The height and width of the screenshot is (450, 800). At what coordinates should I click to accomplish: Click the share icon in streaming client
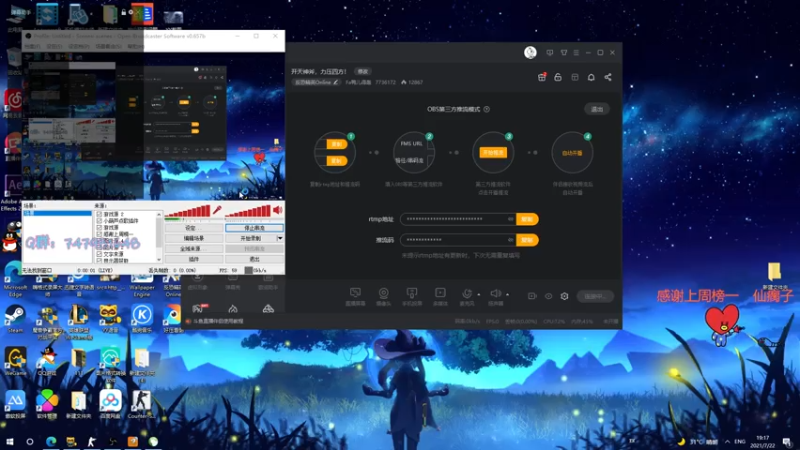coord(608,77)
